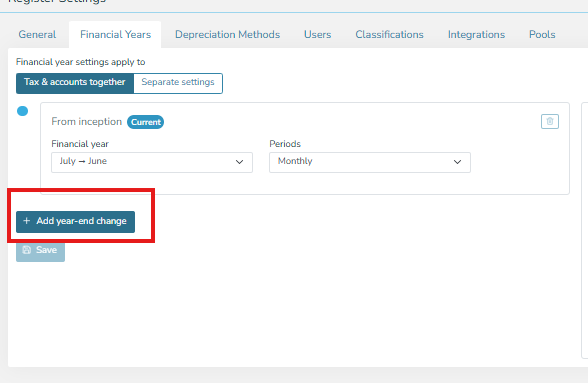Select the blue timeline marker dot

click(22, 111)
